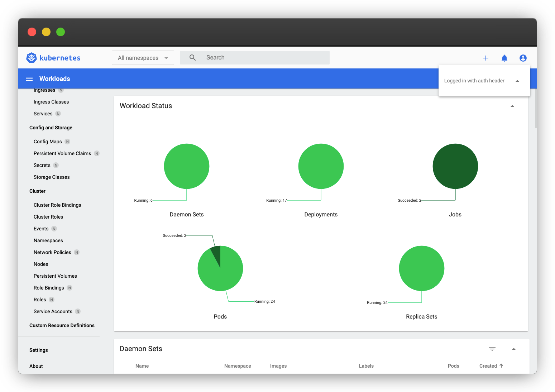Open Settings from the sidebar
Screen dimensions: 555x392
38,350
